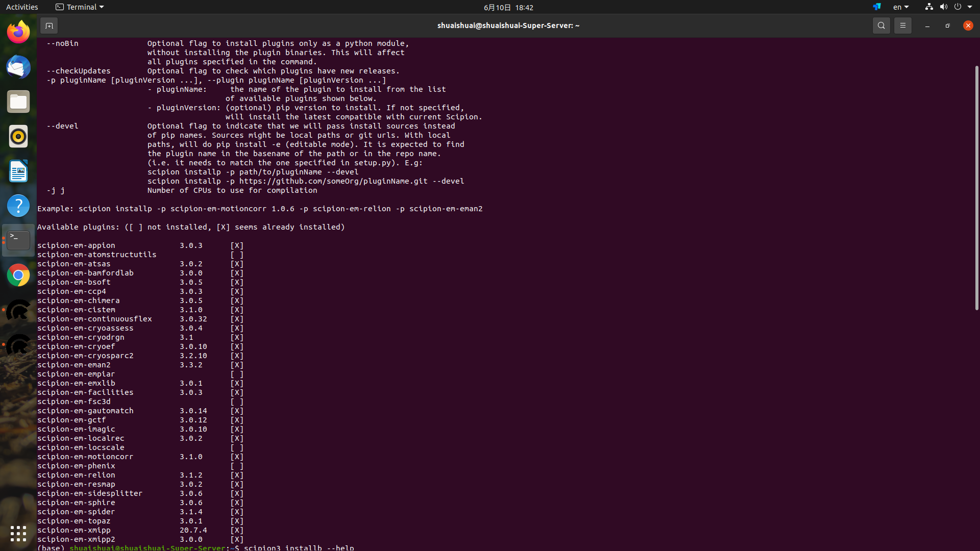Open the Terminal menu in the top bar
The image size is (980, 551).
click(79, 7)
